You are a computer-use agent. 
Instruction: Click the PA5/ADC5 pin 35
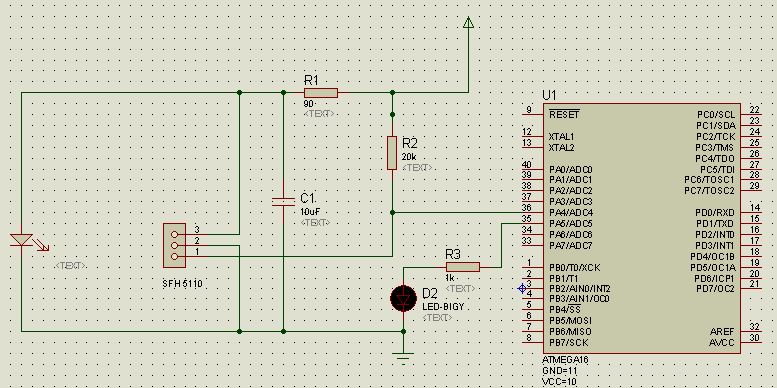click(x=533, y=223)
